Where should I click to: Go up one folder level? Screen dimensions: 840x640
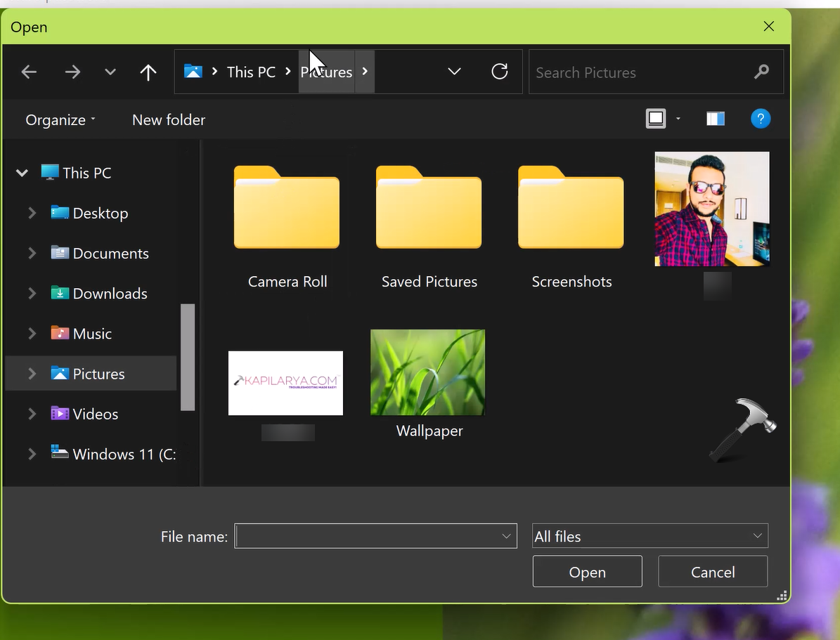coord(148,72)
